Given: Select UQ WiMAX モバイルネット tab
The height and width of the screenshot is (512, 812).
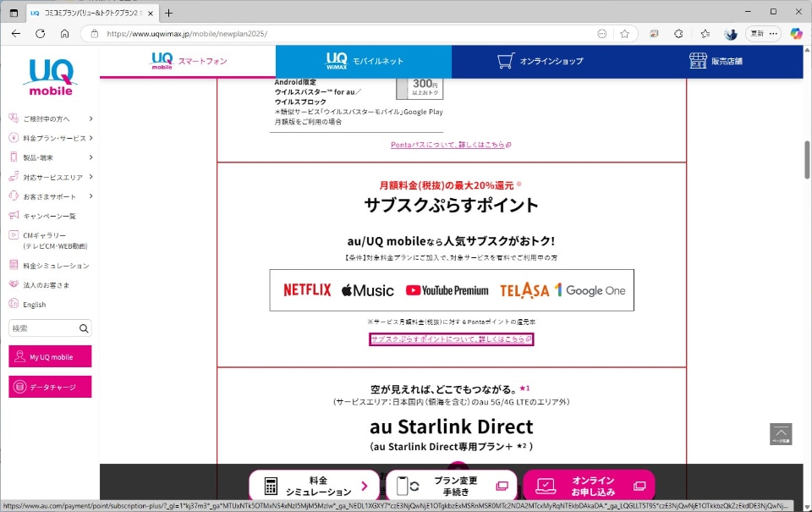Looking at the screenshot, I should click(364, 61).
